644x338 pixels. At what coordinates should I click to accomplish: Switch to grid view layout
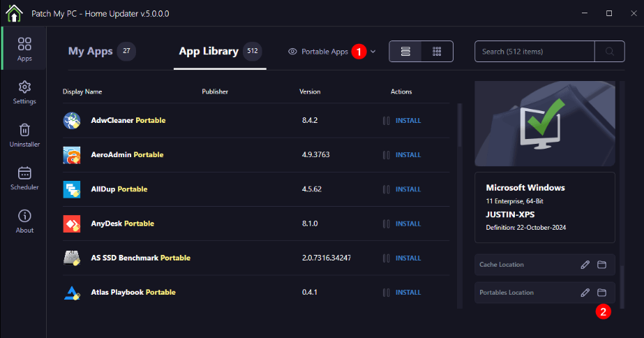(x=437, y=52)
